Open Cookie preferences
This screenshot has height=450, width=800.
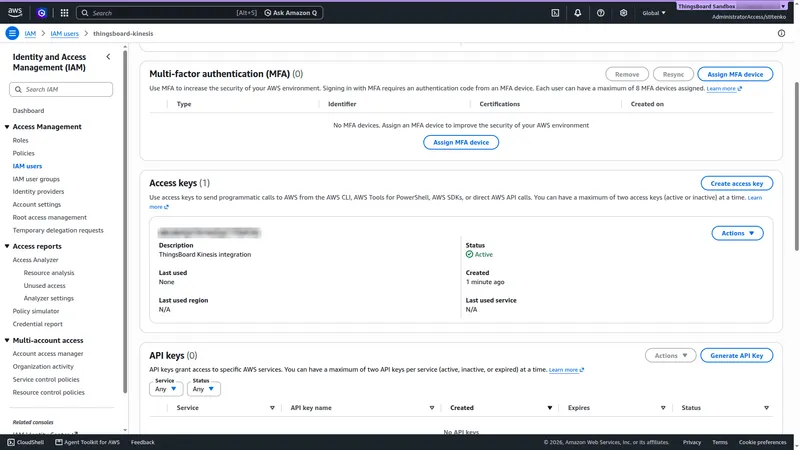(x=762, y=442)
